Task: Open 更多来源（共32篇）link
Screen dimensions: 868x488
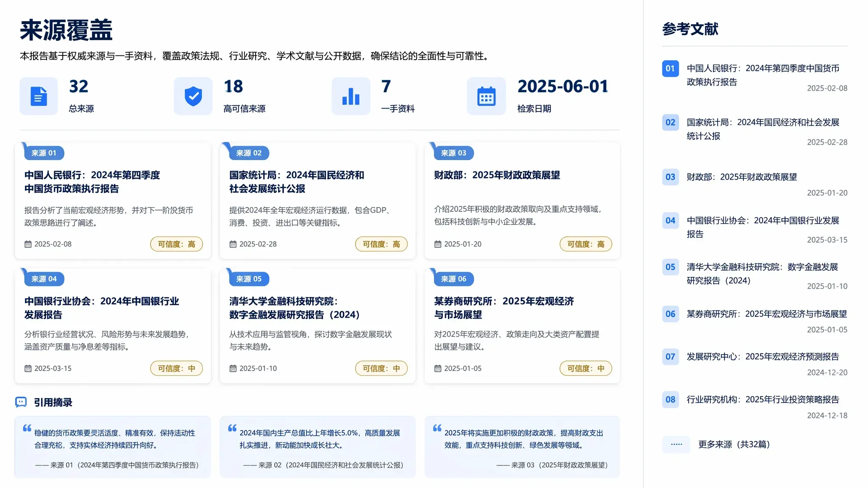Action: point(734,444)
